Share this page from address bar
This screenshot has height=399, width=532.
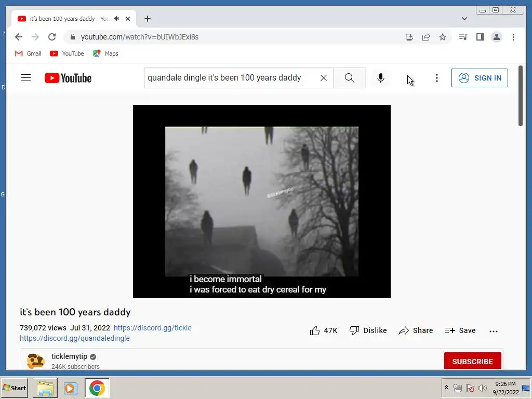click(426, 37)
